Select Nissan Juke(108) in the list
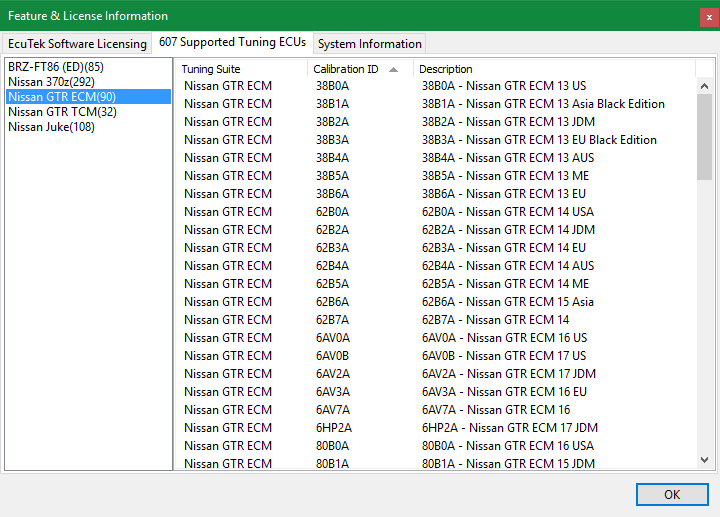720x517 pixels. click(x=52, y=127)
